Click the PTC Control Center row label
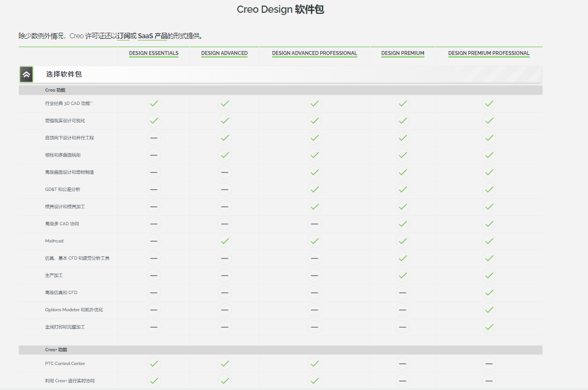 click(x=65, y=364)
